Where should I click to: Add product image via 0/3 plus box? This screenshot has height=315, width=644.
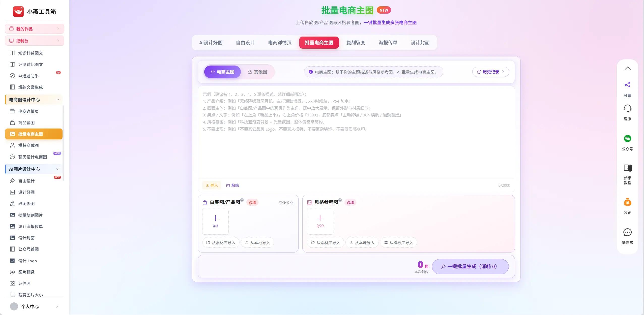coord(215,221)
